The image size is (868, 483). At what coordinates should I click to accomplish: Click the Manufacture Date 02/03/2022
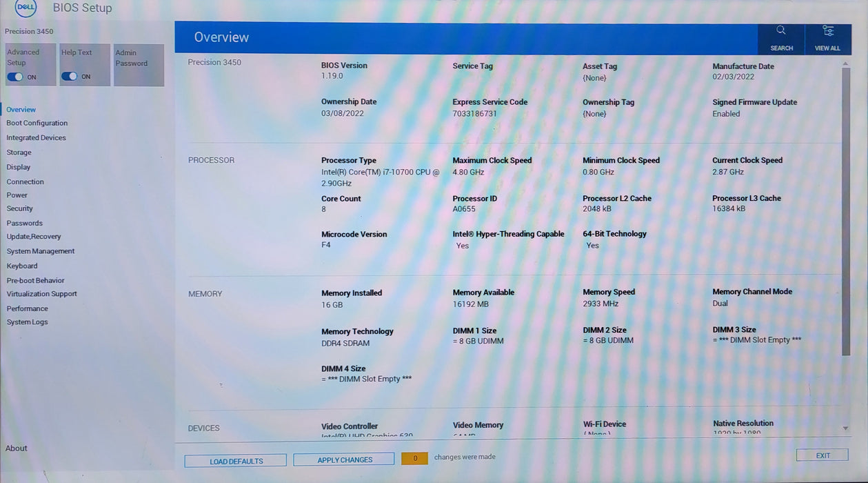click(734, 77)
